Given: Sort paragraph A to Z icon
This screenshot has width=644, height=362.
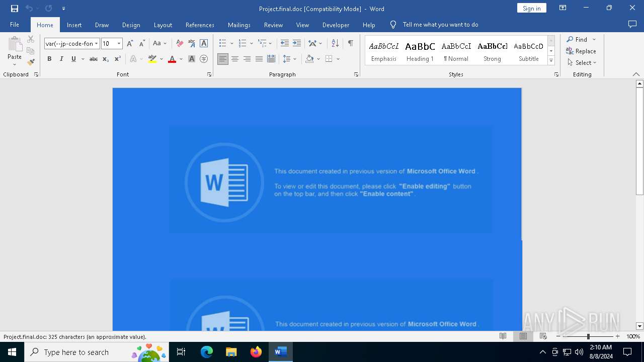Looking at the screenshot, I should click(x=335, y=43).
